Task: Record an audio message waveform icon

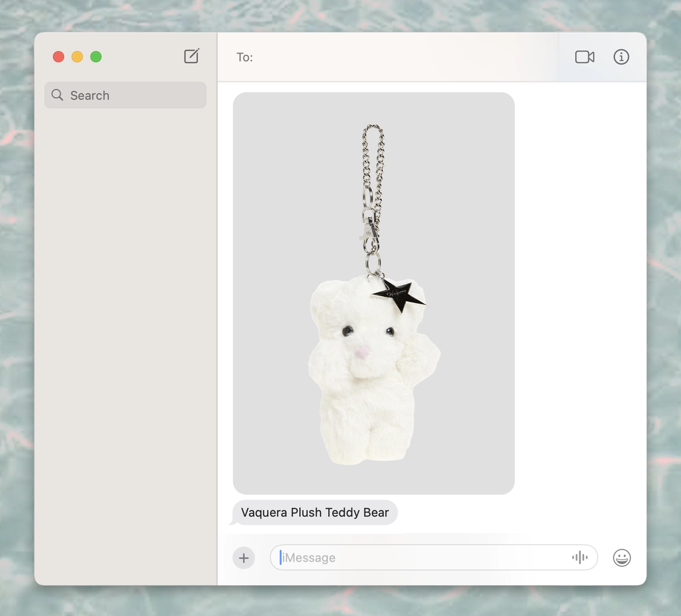Action: (580, 557)
